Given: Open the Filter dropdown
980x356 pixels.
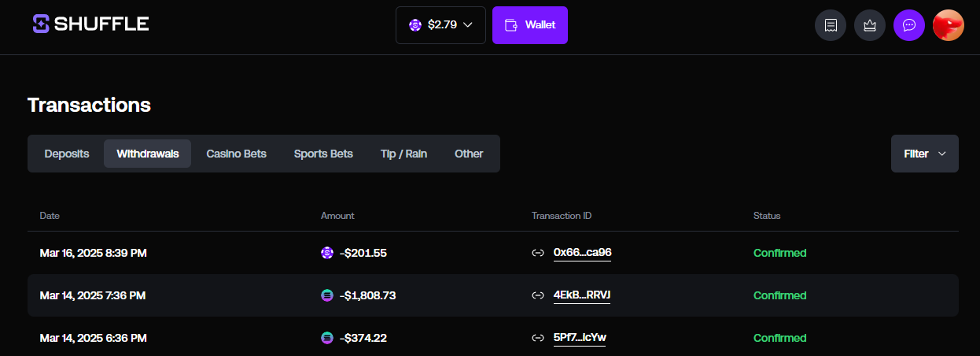Looking at the screenshot, I should 924,154.
